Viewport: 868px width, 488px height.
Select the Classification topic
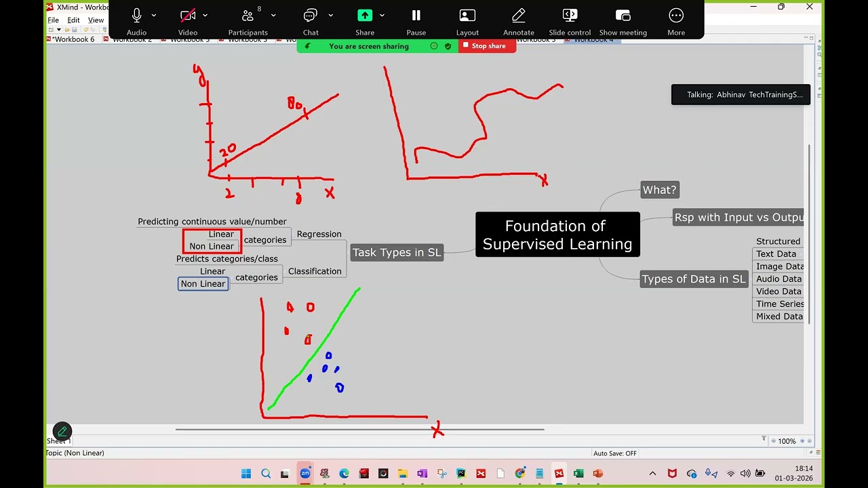point(315,271)
